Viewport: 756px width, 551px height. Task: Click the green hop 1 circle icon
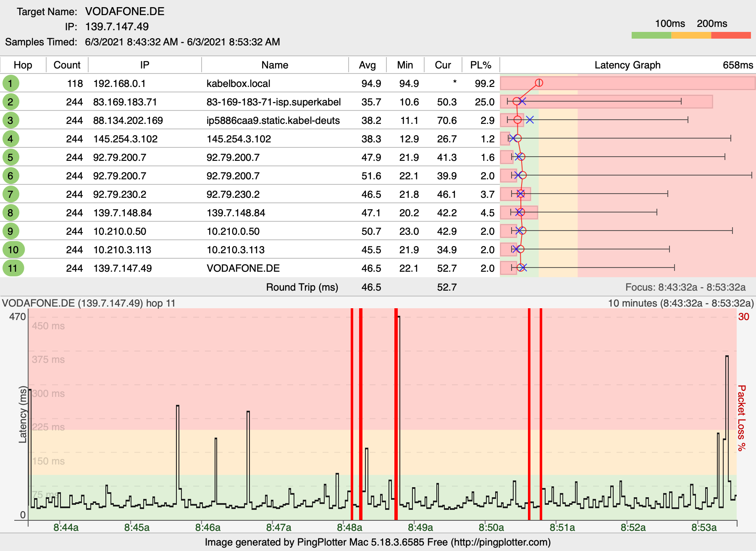click(x=10, y=83)
